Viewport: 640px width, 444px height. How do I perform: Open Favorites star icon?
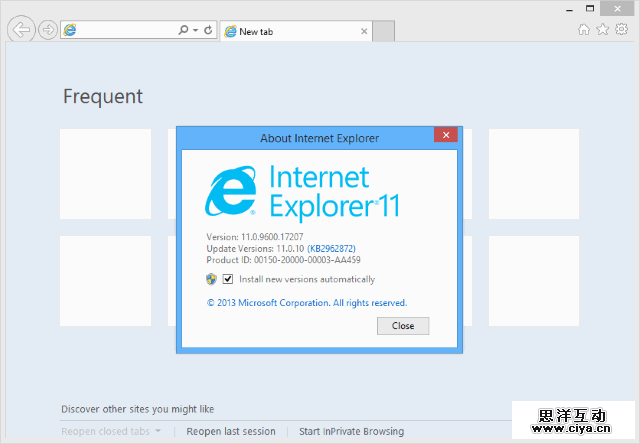[602, 29]
